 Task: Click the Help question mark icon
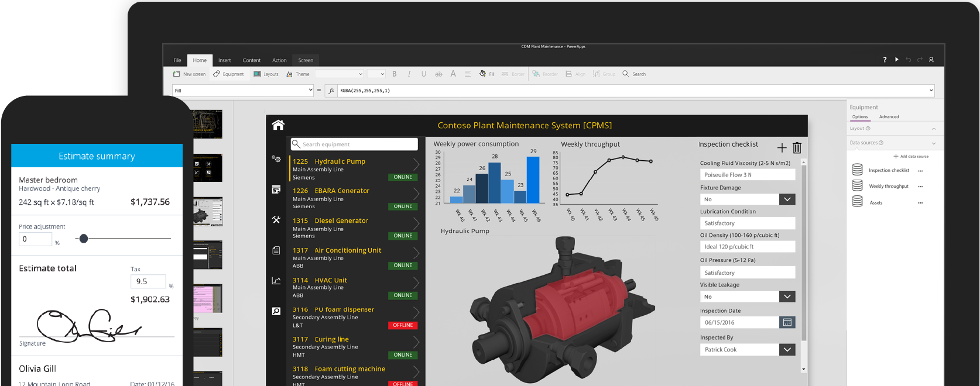coord(885,60)
